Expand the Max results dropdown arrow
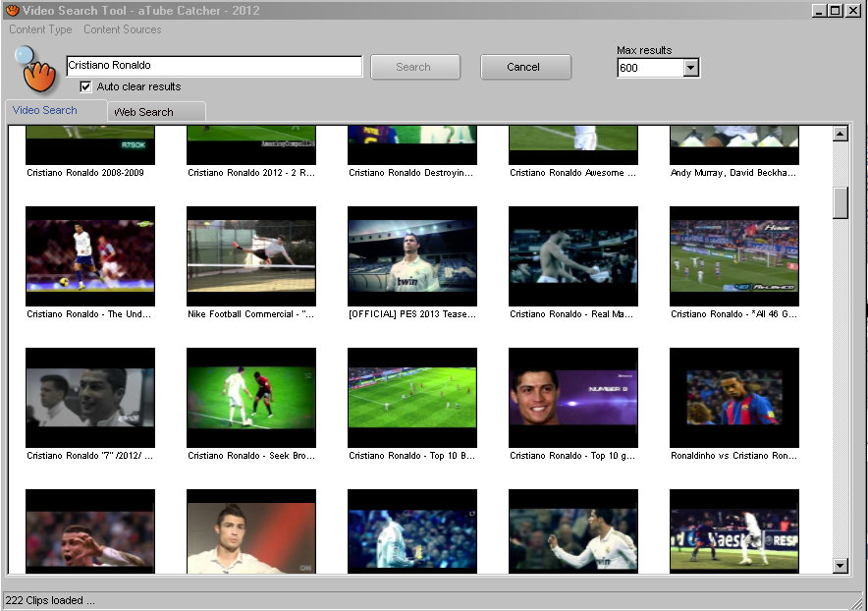Viewport: 868px width, 611px height. [690, 68]
